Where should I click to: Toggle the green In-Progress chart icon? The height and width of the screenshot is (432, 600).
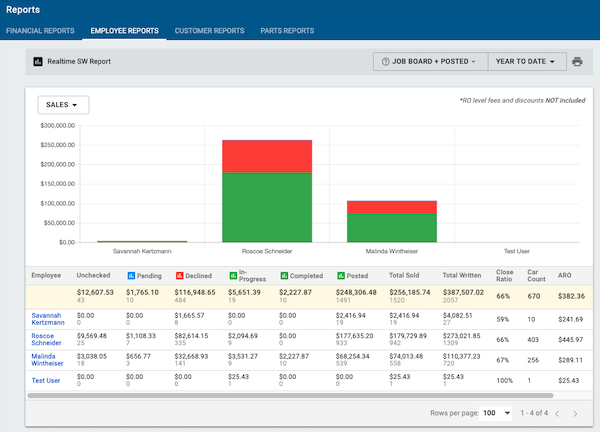pyautogui.click(x=233, y=276)
